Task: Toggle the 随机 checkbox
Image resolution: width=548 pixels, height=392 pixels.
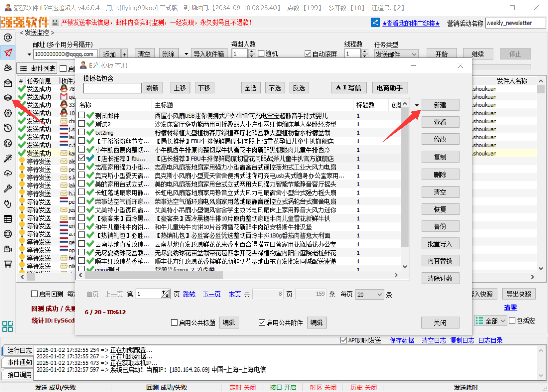Action: tap(261, 54)
